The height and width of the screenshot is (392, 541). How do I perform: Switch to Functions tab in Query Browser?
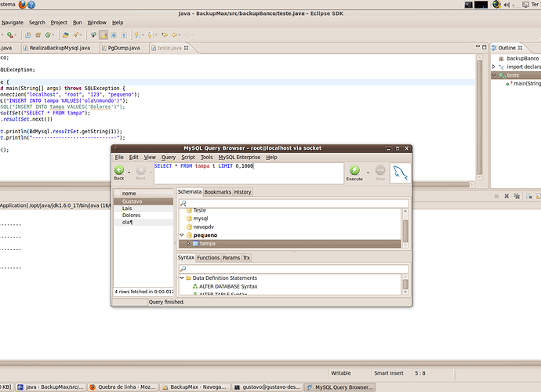coord(209,258)
